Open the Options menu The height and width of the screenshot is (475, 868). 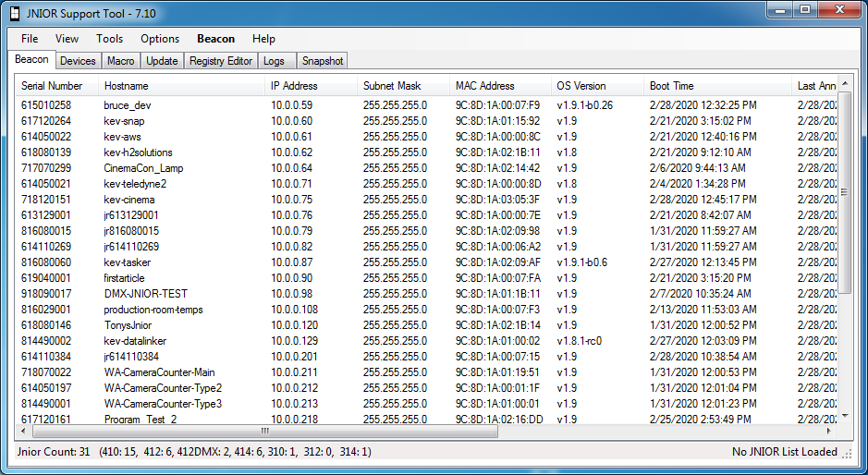[x=160, y=39]
